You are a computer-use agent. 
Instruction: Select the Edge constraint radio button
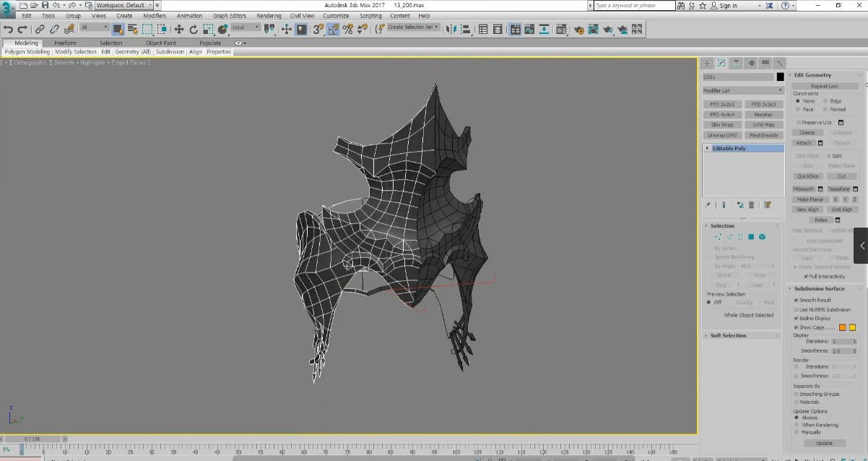(825, 100)
